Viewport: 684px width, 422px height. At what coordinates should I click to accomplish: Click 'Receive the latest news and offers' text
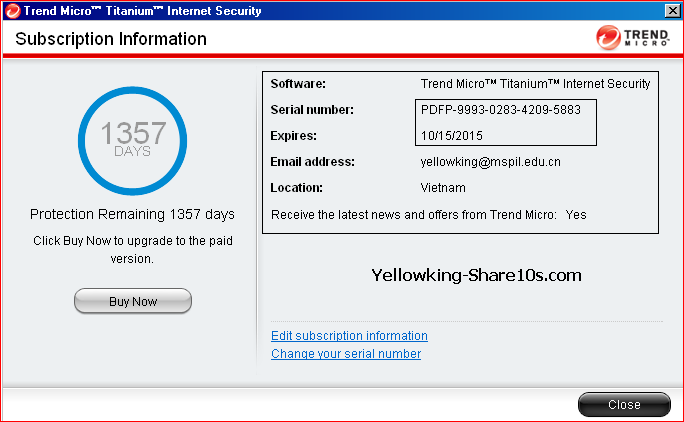[414, 215]
